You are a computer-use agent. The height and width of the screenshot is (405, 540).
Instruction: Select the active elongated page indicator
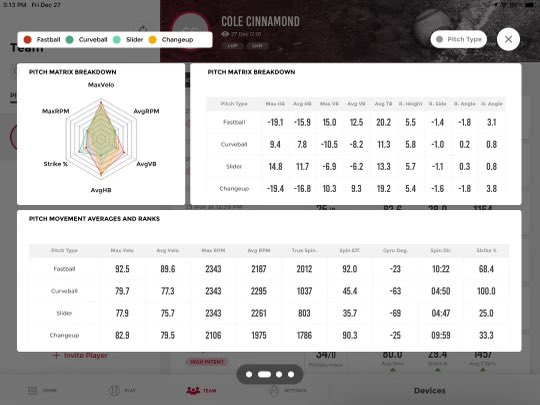tap(264, 374)
